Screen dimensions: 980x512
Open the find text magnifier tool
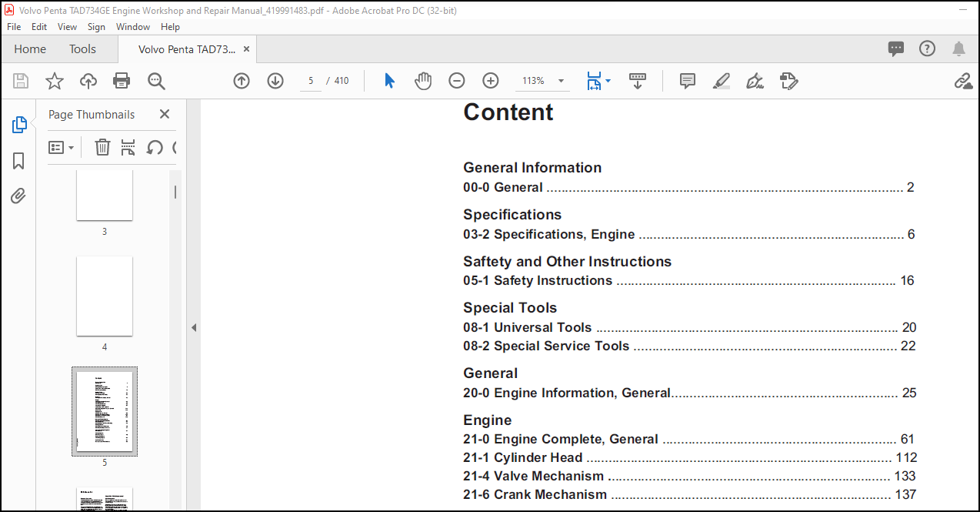[156, 81]
